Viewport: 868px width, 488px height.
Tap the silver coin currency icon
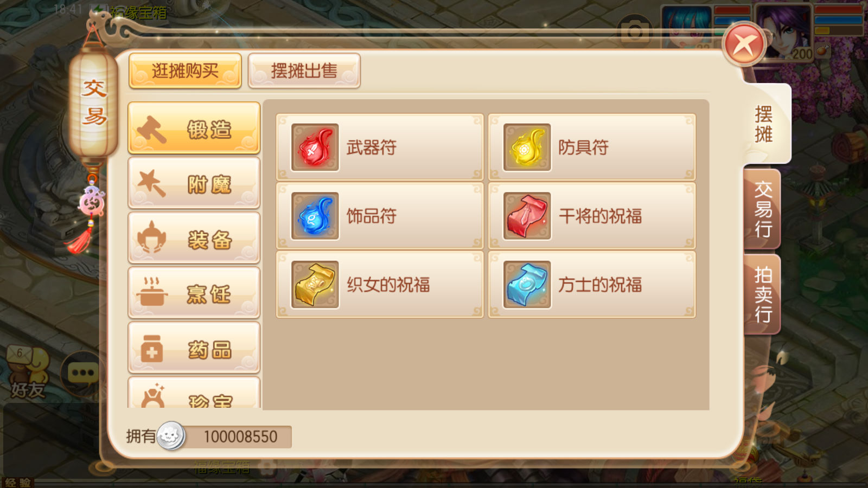tap(171, 436)
